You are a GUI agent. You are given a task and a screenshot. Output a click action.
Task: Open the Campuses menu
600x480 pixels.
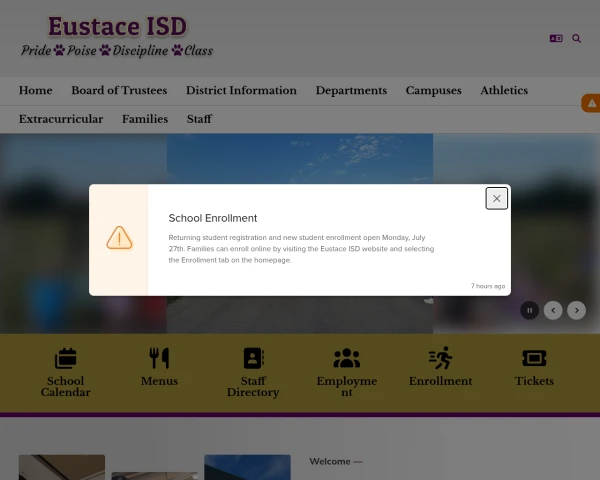tap(434, 90)
